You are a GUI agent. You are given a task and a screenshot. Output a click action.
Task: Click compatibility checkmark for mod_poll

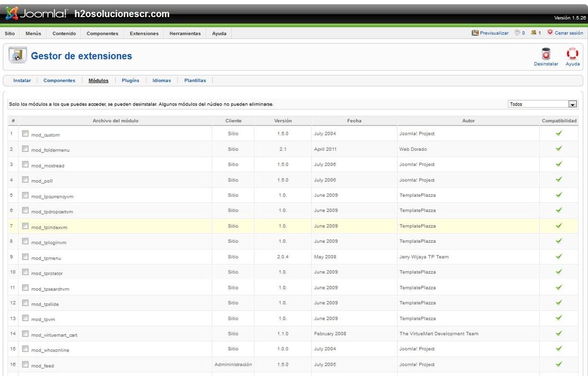tap(559, 179)
